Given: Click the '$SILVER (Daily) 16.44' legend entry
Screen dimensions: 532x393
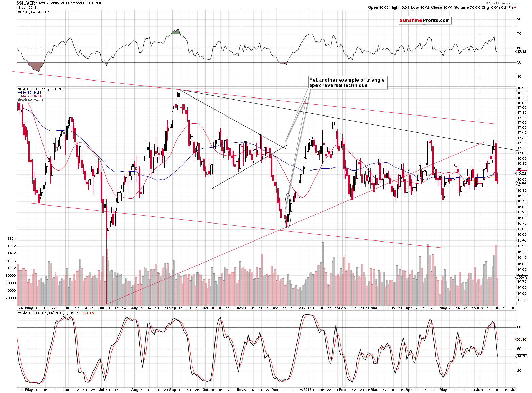Looking at the screenshot, I should click(x=41, y=89).
